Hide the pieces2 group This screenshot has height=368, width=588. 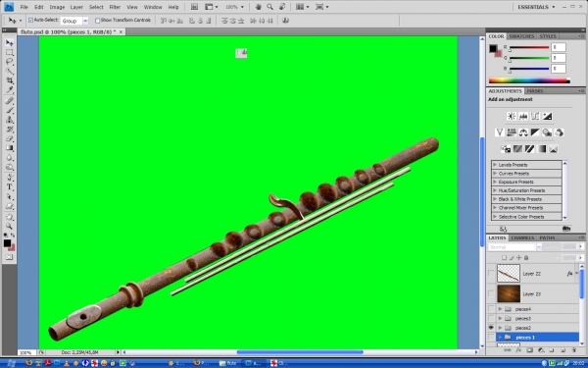[x=491, y=328]
